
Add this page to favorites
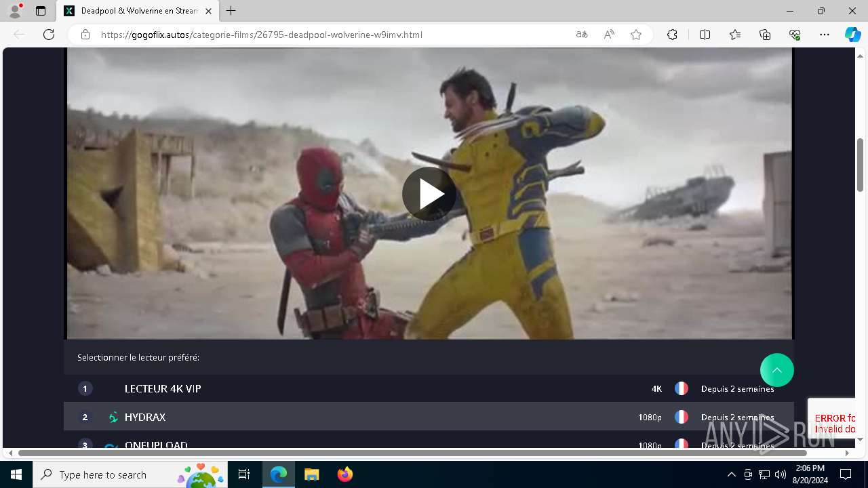tap(636, 35)
